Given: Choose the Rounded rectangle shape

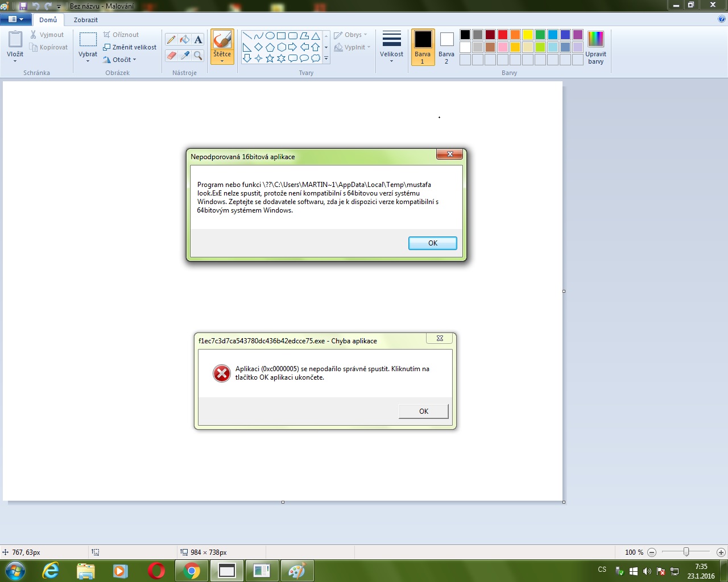Looking at the screenshot, I should 293,36.
